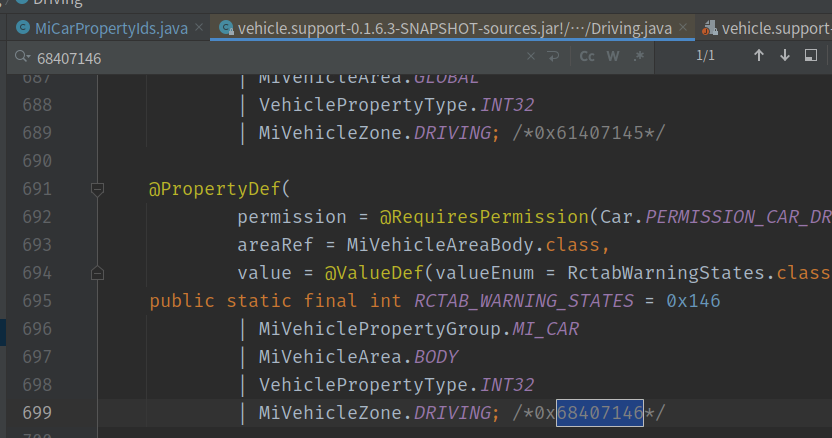This screenshot has width=832, height=438.
Task: Click line number 699 in gutter
Action: click(x=37, y=413)
